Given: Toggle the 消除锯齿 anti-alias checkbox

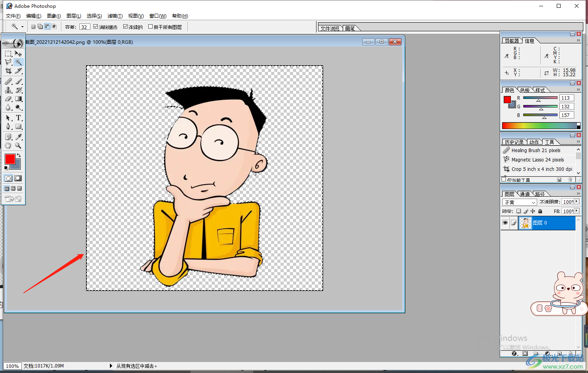Looking at the screenshot, I should click(x=95, y=27).
